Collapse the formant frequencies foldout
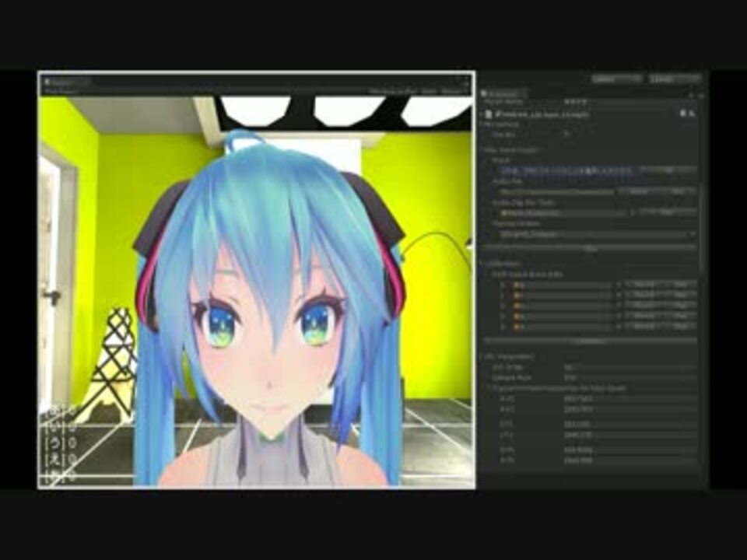 point(489,389)
